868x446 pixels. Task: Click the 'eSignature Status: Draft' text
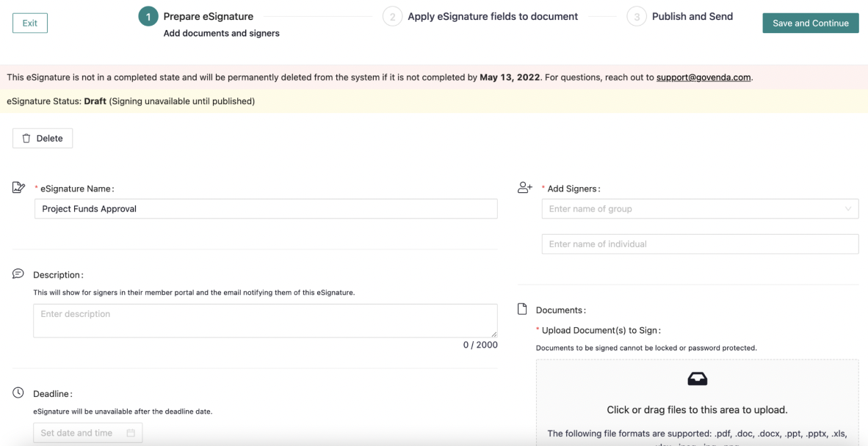131,102
